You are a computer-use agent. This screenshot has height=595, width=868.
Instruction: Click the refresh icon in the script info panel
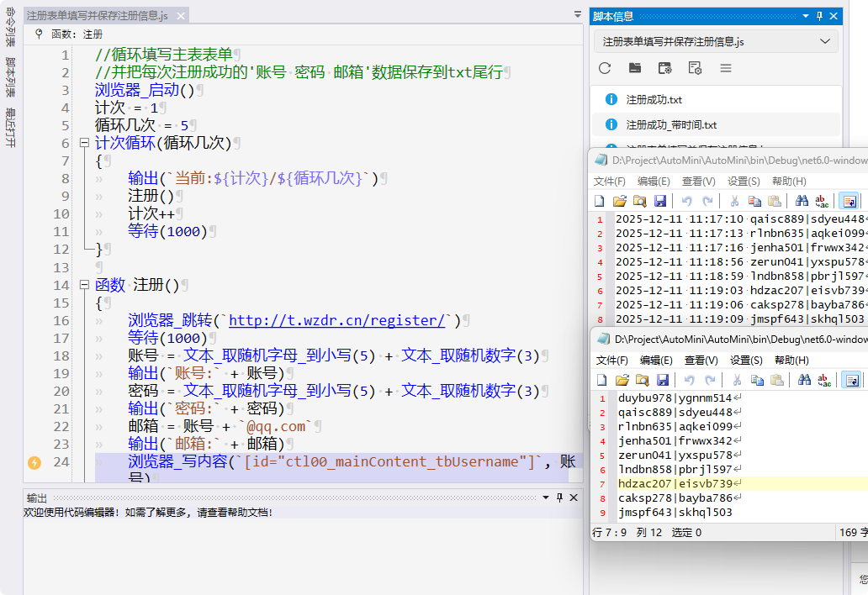(605, 68)
